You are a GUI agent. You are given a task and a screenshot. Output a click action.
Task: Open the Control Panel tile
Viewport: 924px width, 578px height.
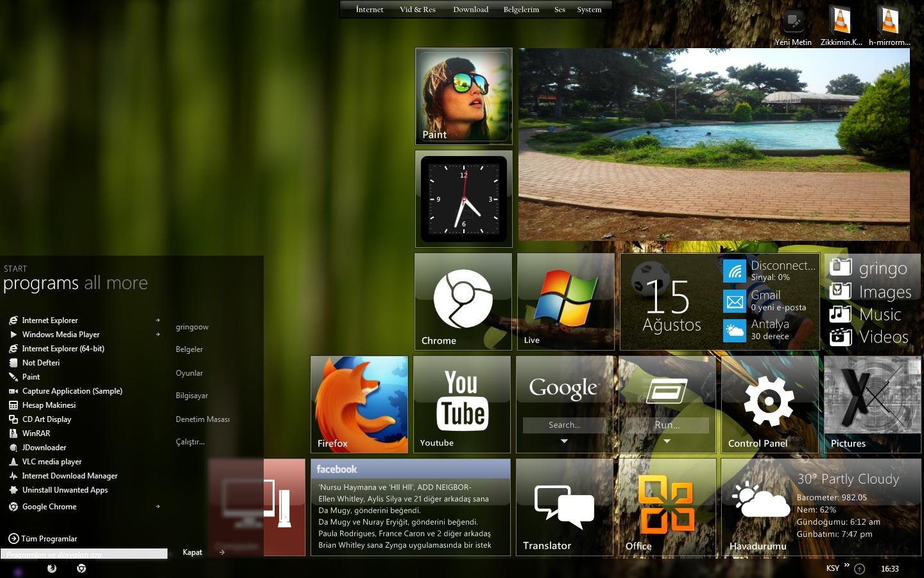point(770,405)
